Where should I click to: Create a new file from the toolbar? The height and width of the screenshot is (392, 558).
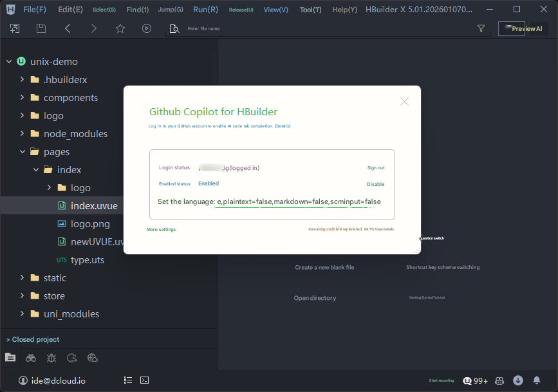(x=14, y=28)
